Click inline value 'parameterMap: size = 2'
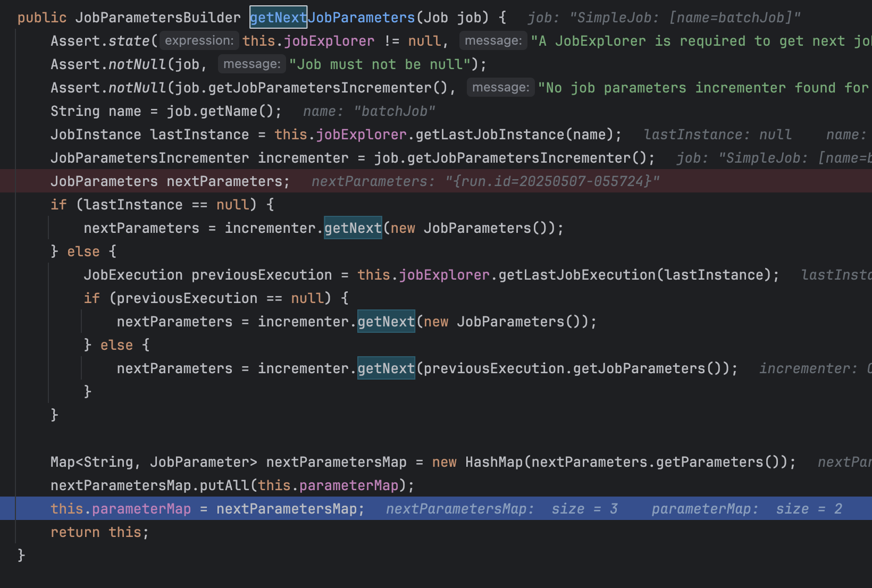 tap(747, 509)
